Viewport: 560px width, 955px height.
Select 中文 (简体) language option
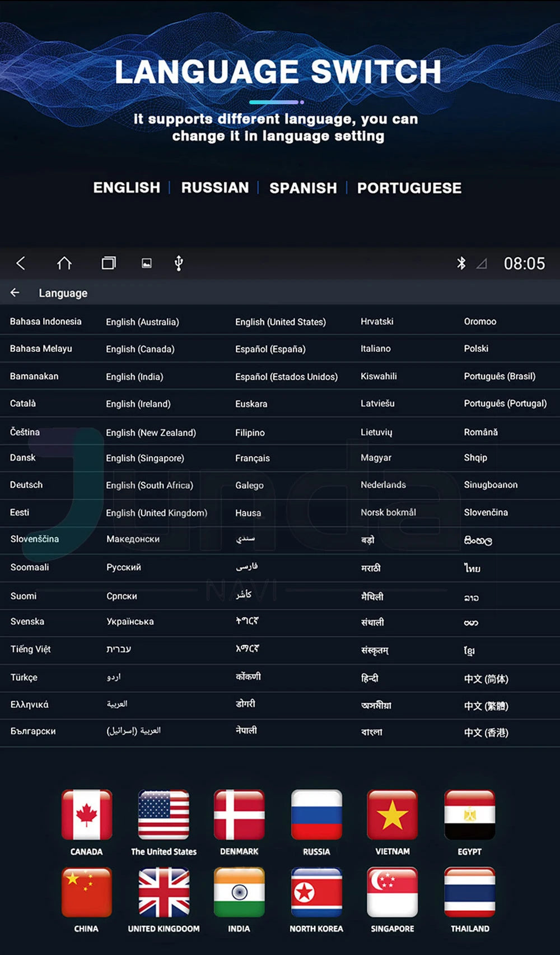(x=486, y=679)
